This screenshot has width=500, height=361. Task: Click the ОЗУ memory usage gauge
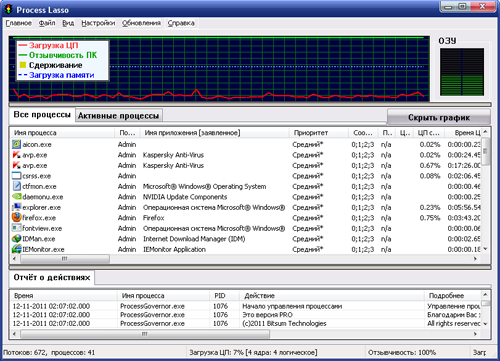pos(462,72)
